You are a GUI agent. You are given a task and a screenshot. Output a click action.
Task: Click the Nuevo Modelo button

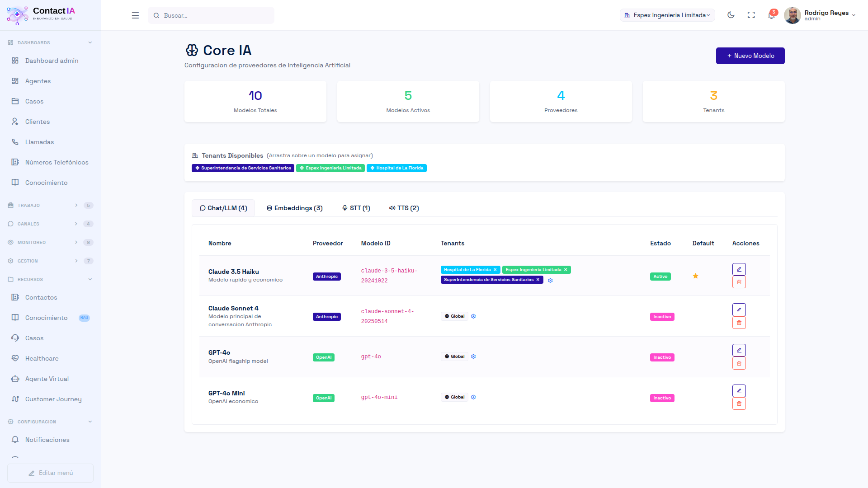[750, 56]
